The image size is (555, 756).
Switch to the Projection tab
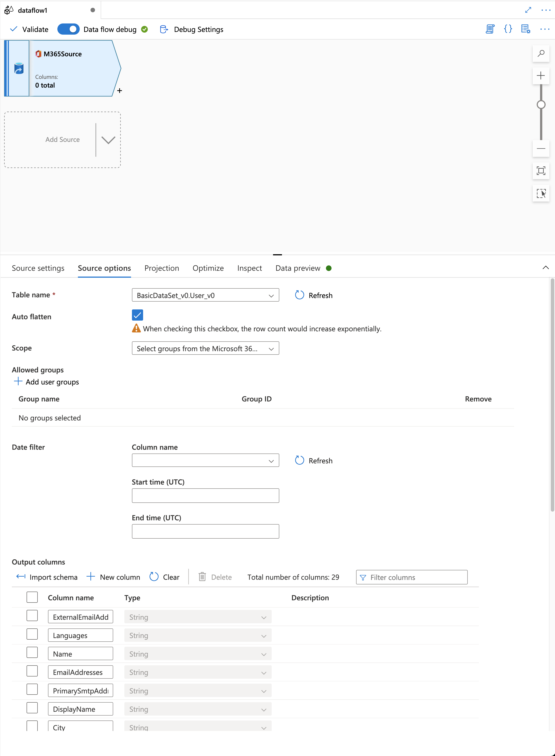162,268
